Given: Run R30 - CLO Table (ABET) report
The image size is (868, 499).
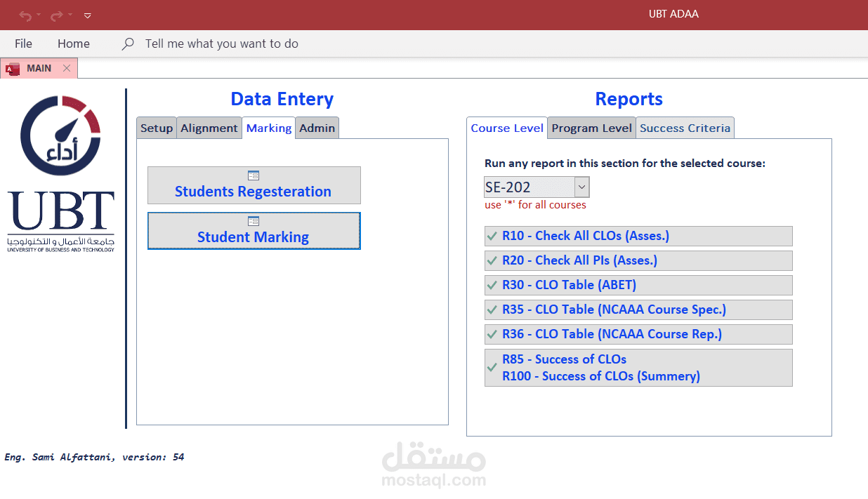Looking at the screenshot, I should pyautogui.click(x=638, y=285).
